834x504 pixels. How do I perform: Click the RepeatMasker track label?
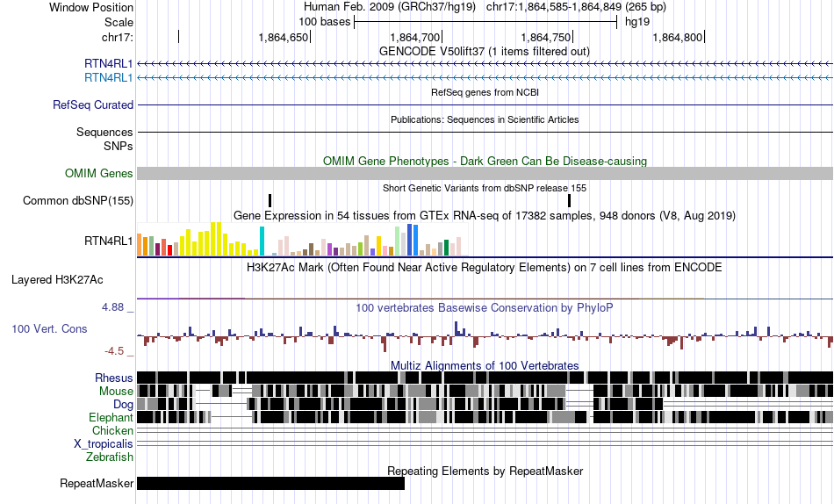click(x=97, y=483)
